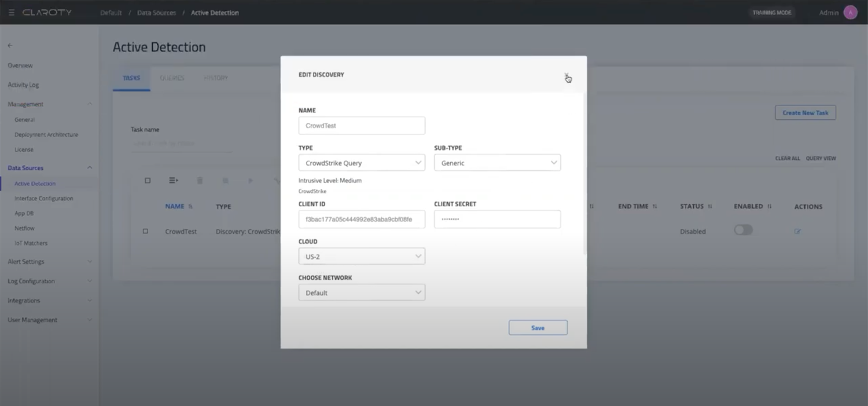Screen dimensions: 868x406
Task: Switch to the HISTORY tab
Action: (215, 78)
